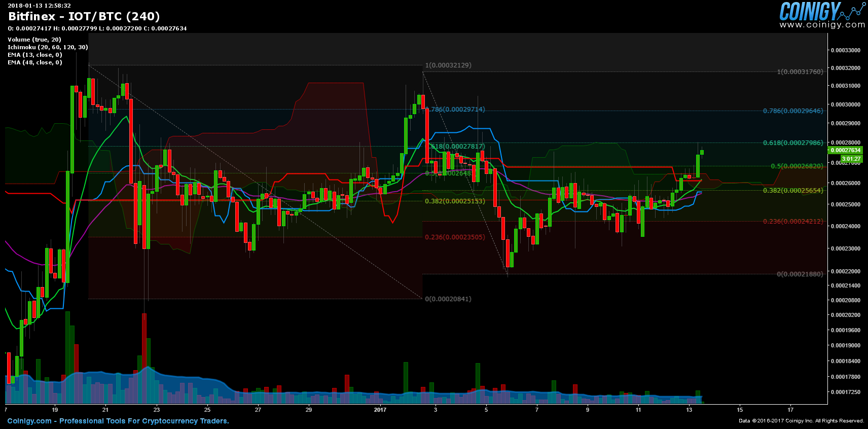
Task: Select date 3 on the time axis
Action: click(x=436, y=410)
